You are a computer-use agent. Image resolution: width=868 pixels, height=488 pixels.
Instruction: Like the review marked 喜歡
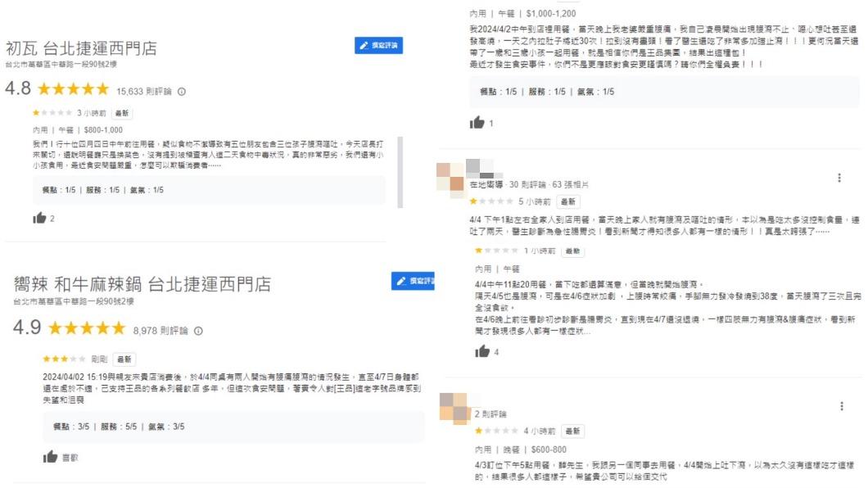(51, 458)
